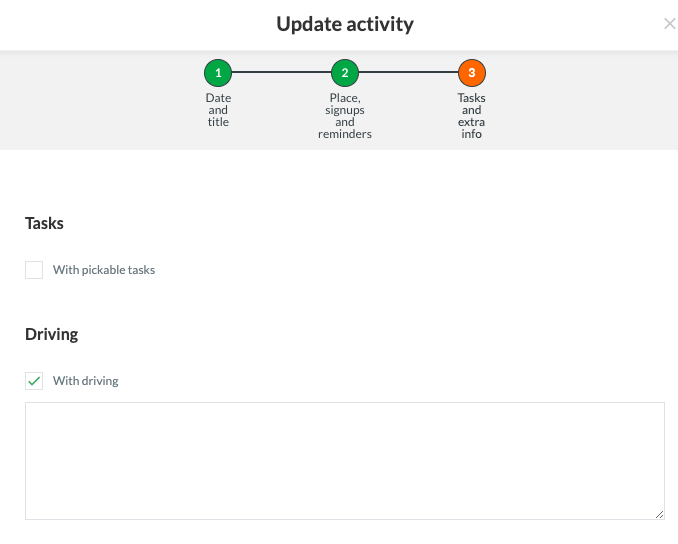This screenshot has width=678, height=544.
Task: Click the Tasks section heading
Action: click(45, 223)
